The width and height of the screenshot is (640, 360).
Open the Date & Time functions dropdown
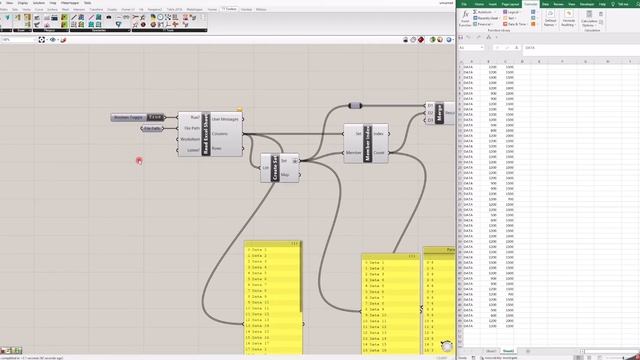[516, 24]
